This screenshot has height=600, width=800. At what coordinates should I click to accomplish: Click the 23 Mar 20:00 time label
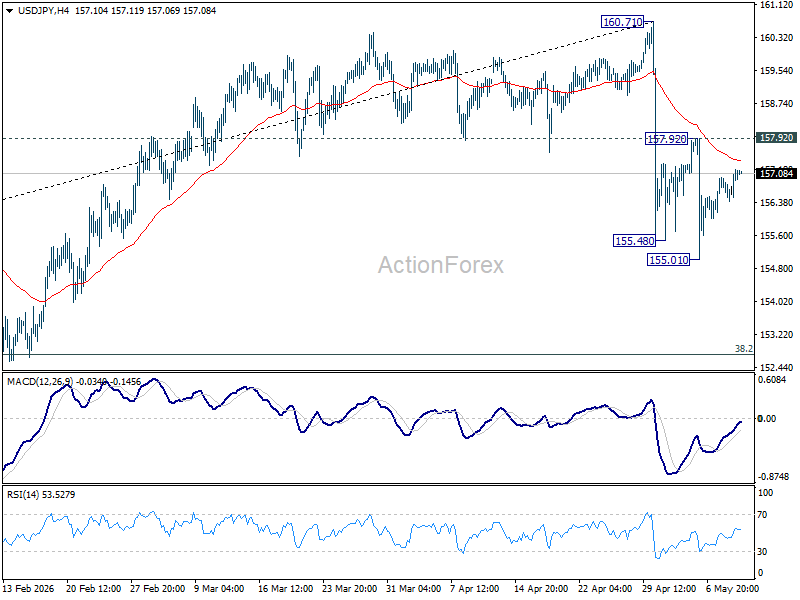[350, 589]
